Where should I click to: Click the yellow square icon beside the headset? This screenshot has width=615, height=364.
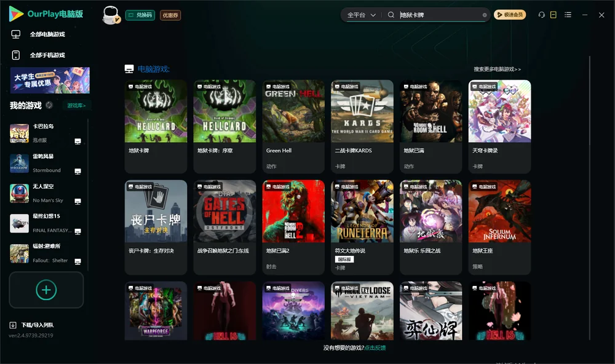(553, 15)
